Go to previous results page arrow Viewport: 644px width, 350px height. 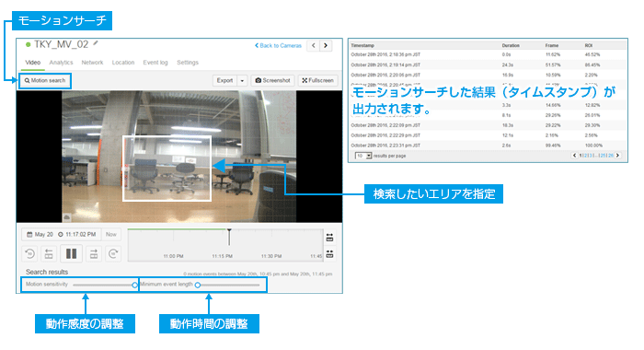pyautogui.click(x=575, y=156)
